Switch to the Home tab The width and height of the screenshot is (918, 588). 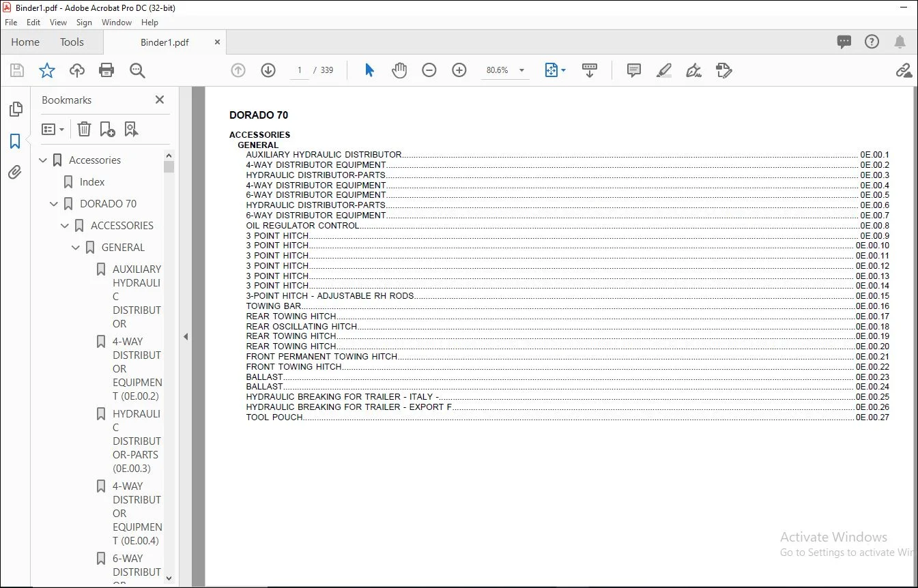point(25,42)
